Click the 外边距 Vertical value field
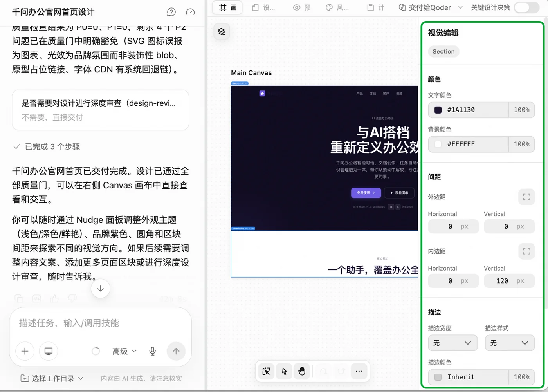 [x=509, y=226]
